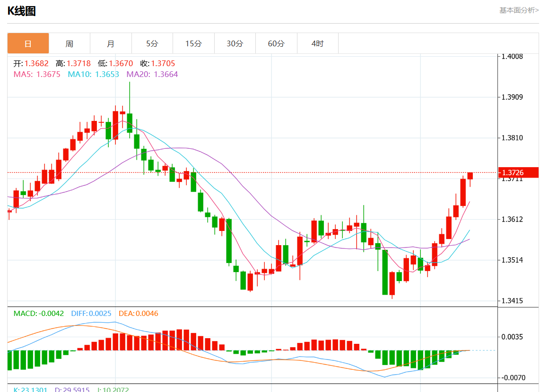Screen dimensions: 549x392
Task: Click the 低: 1.3670 low value
Action: click(x=115, y=63)
